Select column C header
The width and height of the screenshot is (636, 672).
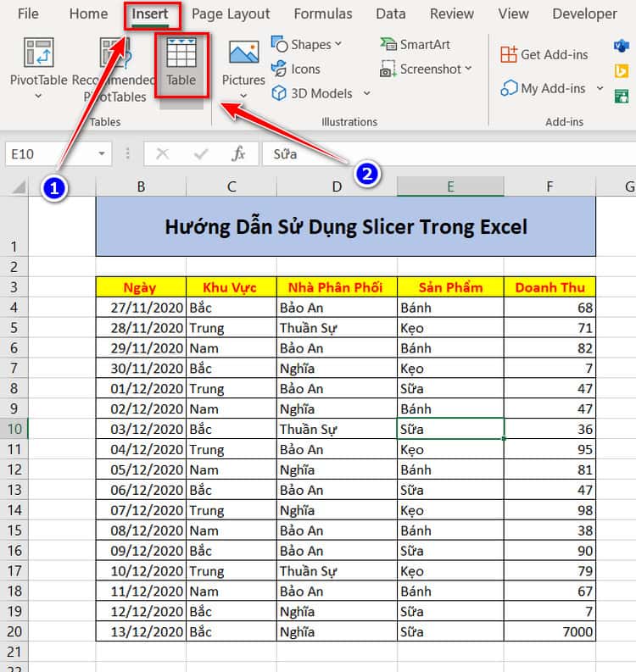tap(232, 187)
